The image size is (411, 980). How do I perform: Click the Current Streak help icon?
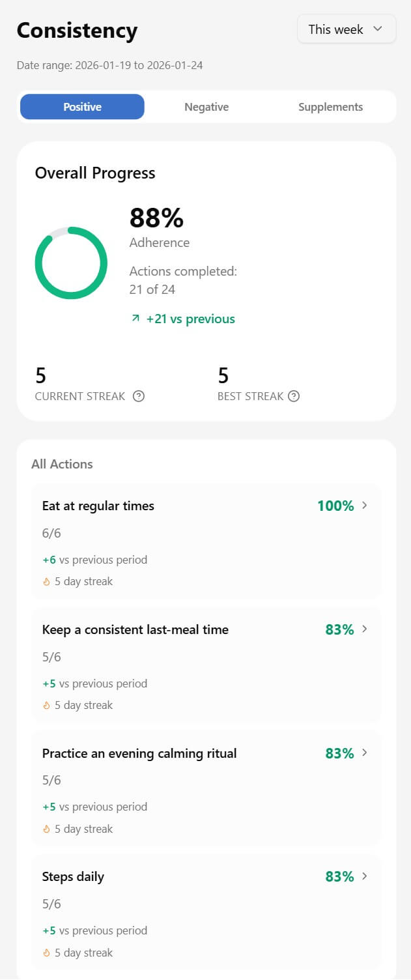pyautogui.click(x=139, y=396)
